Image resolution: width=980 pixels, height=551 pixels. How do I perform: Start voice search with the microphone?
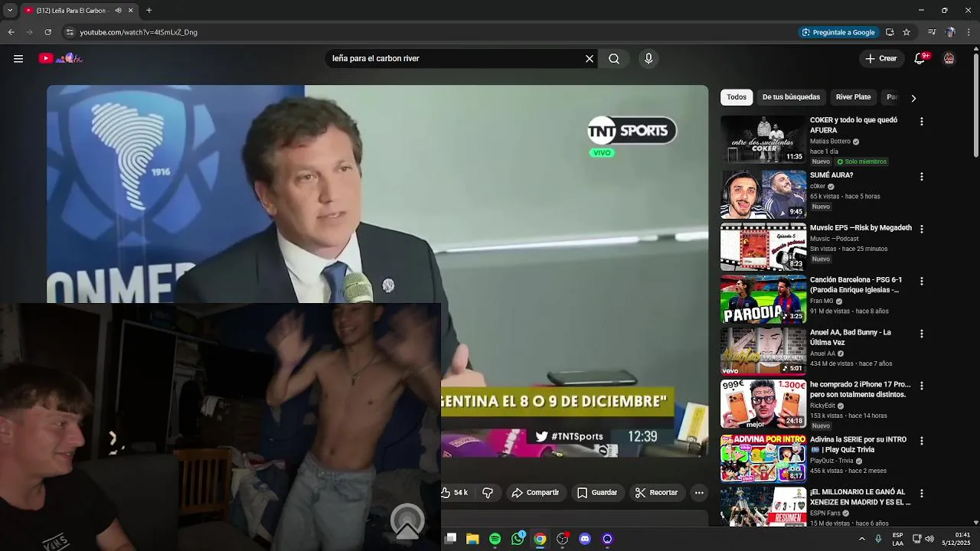pos(648,59)
